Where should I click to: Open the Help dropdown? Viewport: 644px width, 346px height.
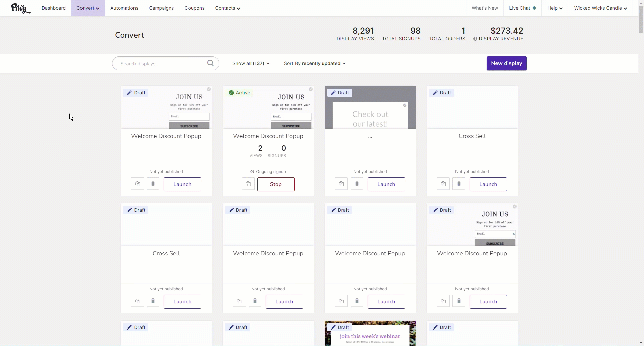555,8
